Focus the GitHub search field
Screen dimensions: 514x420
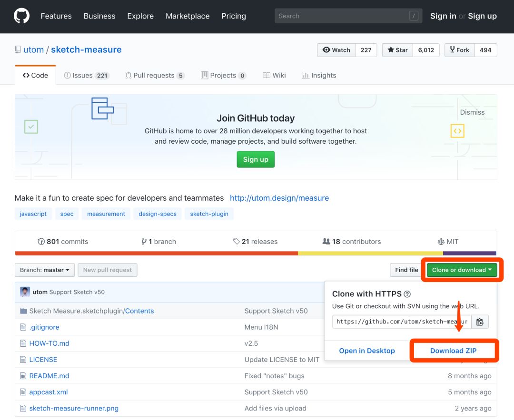[348, 16]
